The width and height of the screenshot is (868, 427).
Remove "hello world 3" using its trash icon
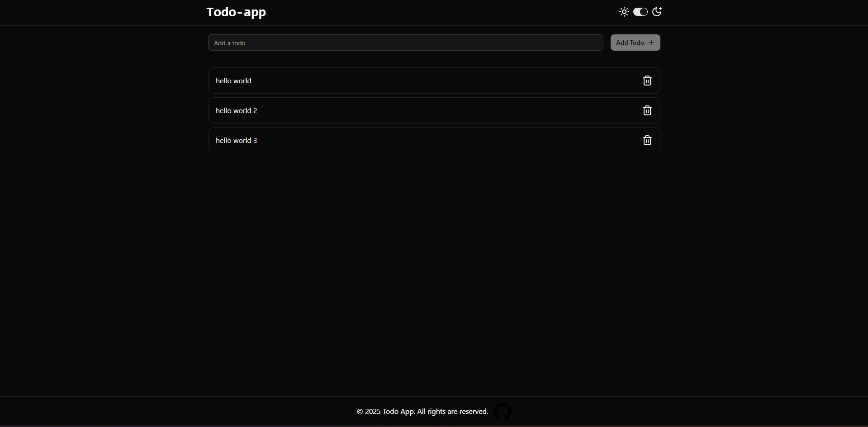(x=647, y=140)
